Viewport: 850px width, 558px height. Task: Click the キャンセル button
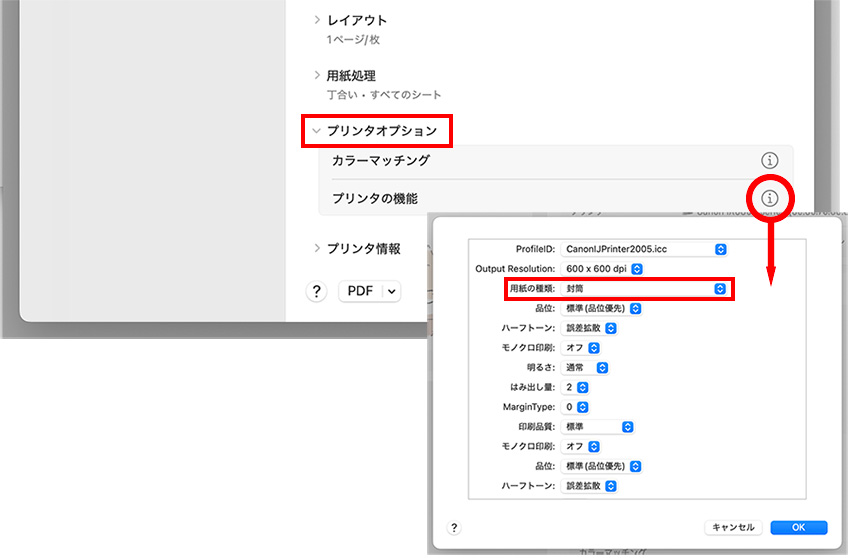734,527
